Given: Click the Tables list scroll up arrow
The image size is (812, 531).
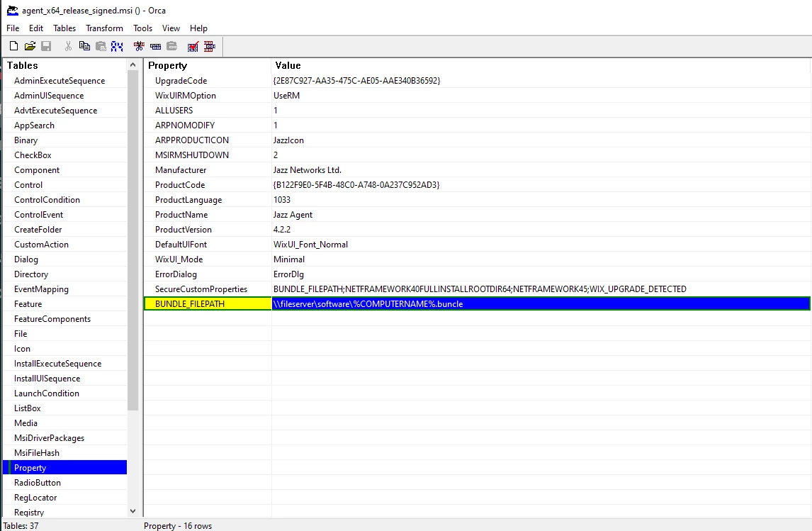Looking at the screenshot, I should coord(132,65).
